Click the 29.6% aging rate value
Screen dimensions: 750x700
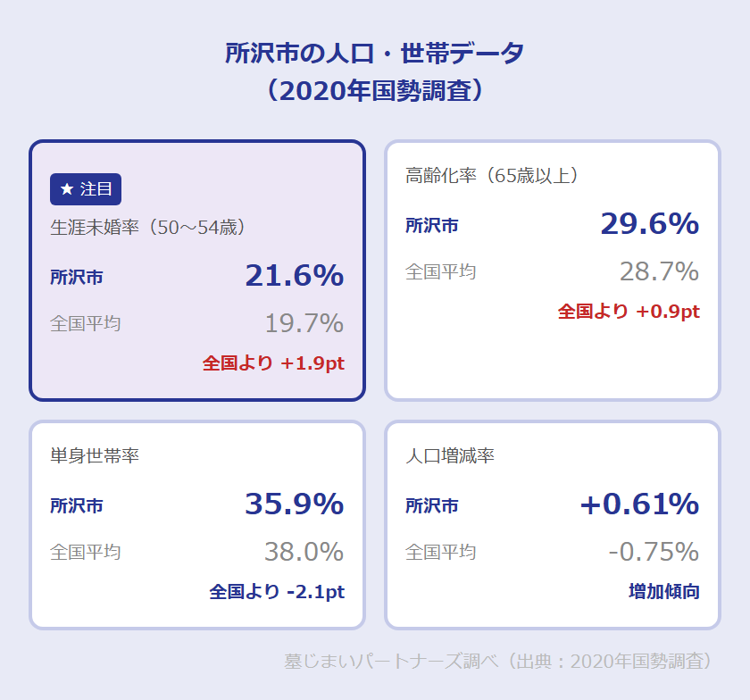click(649, 224)
